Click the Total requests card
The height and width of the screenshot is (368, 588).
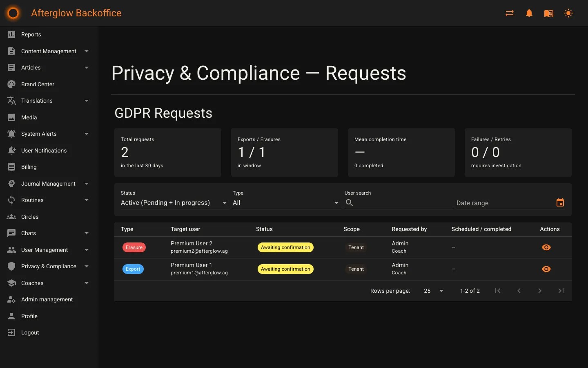[x=168, y=153]
